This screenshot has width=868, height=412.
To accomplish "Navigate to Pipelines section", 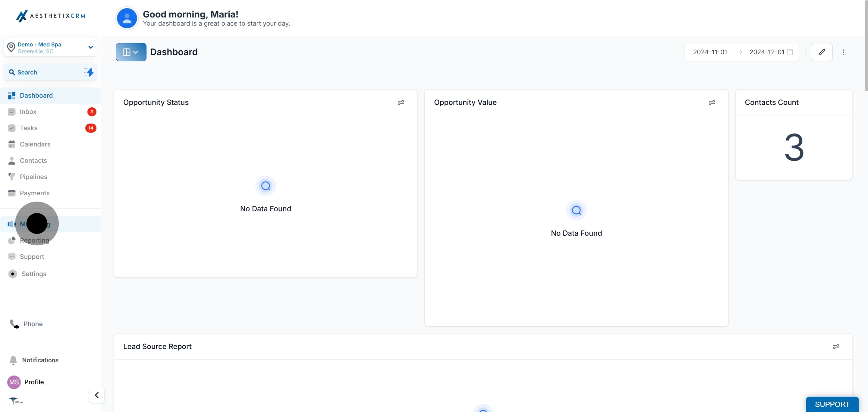I will [x=33, y=177].
